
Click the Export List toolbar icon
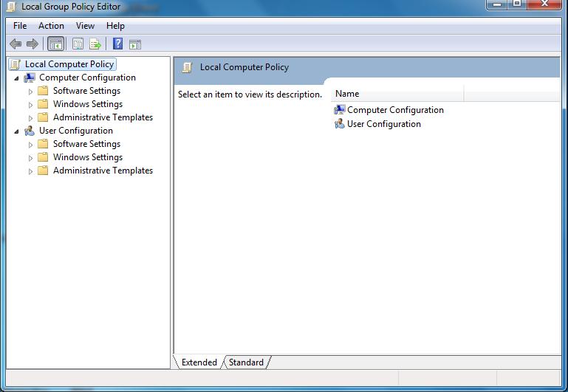(x=95, y=44)
